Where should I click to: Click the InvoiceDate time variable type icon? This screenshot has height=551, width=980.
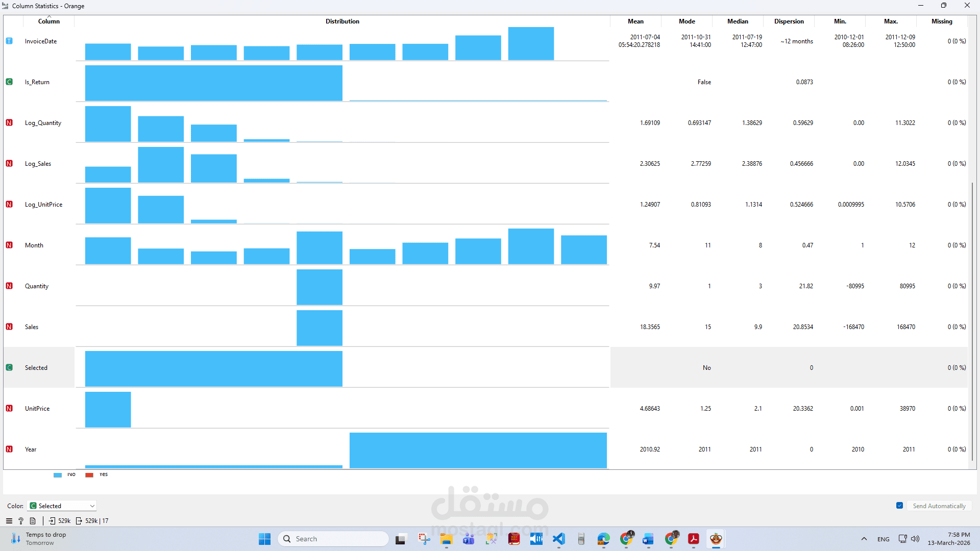pyautogui.click(x=9, y=41)
